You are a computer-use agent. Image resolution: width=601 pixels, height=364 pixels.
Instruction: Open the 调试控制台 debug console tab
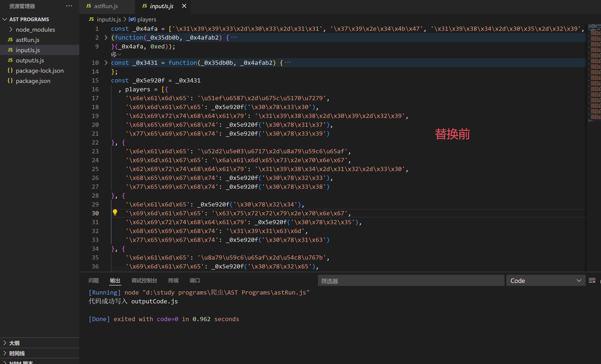(x=144, y=280)
